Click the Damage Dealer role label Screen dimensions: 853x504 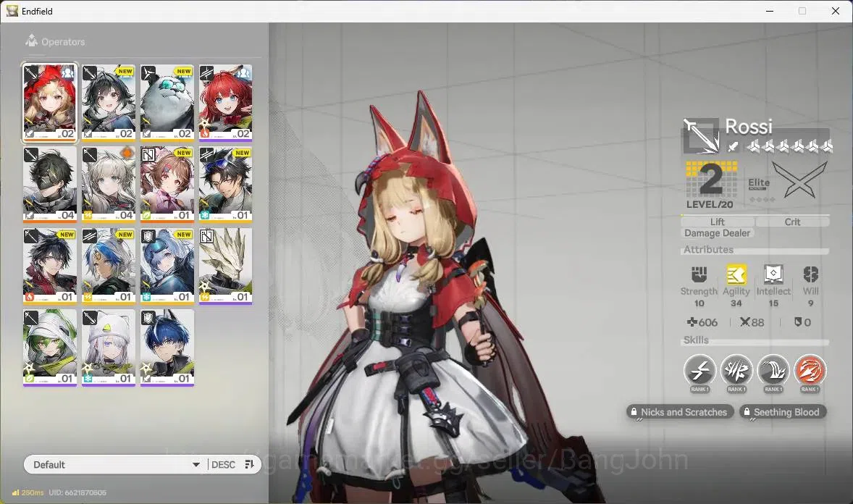click(717, 233)
